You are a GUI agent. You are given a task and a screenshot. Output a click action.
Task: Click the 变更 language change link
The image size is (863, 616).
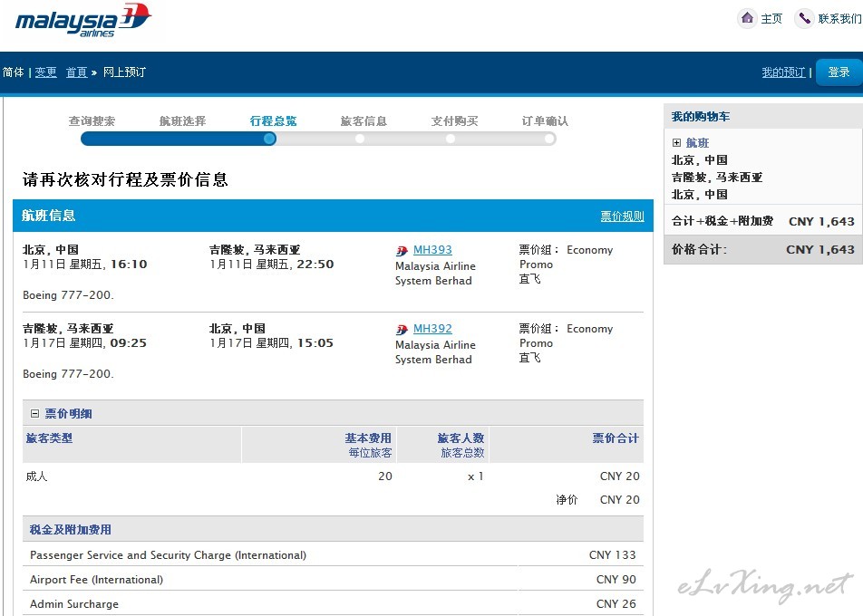(45, 72)
